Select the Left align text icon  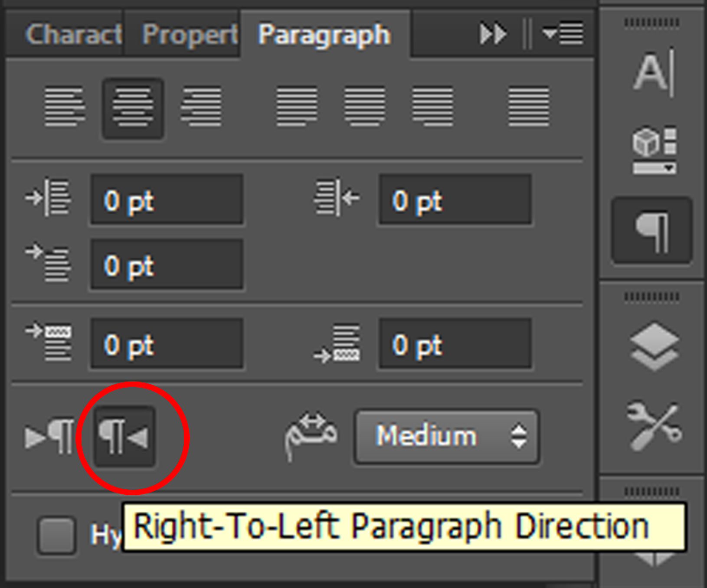(x=64, y=107)
